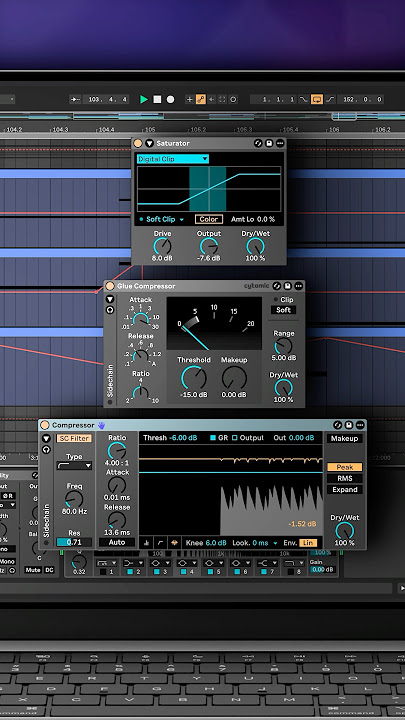Toggle the SC Filter button
This screenshot has width=405, height=720.
coord(74,439)
